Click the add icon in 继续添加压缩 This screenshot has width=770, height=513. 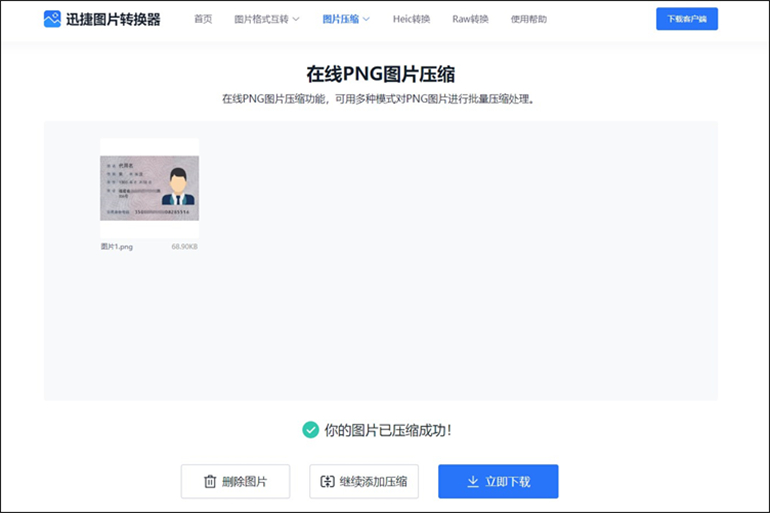pos(328,482)
